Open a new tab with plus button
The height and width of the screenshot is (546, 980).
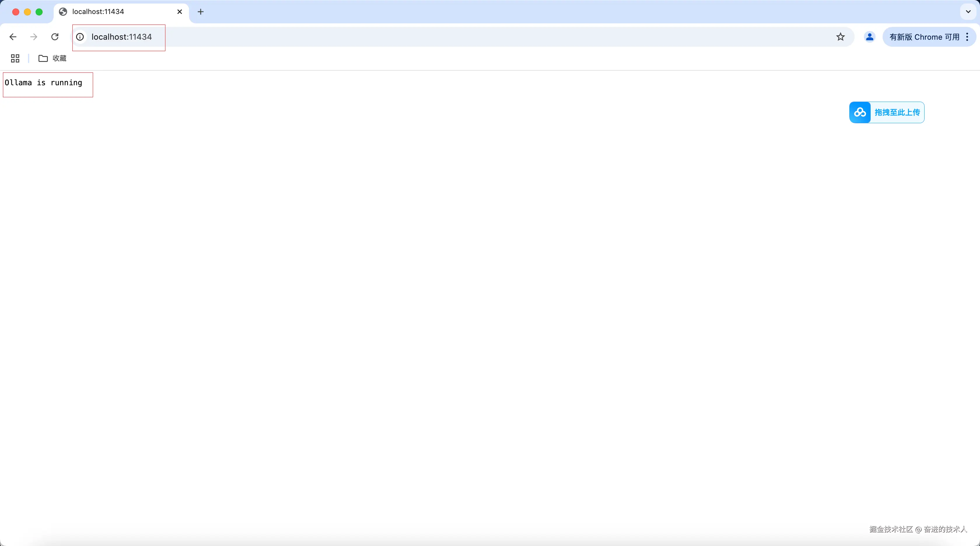pos(201,12)
